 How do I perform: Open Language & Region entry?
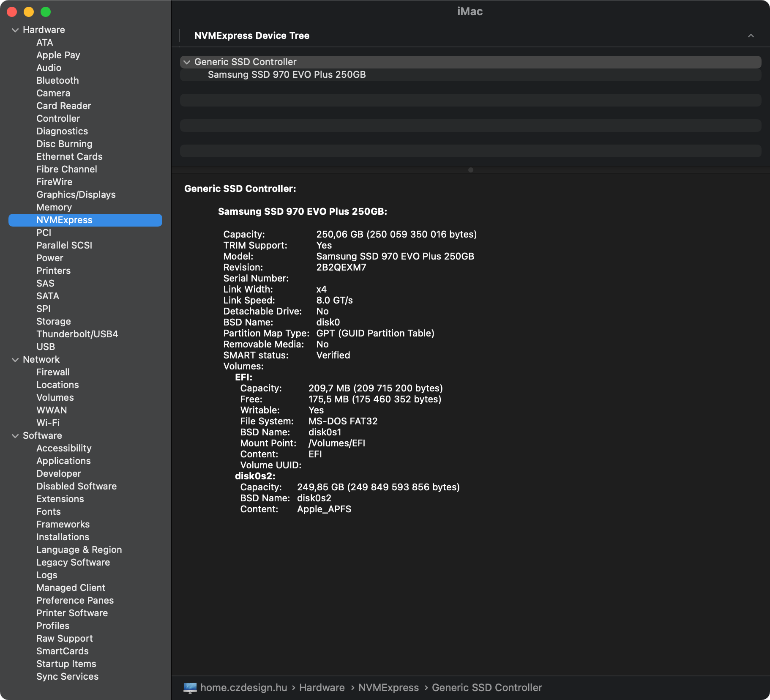79,550
